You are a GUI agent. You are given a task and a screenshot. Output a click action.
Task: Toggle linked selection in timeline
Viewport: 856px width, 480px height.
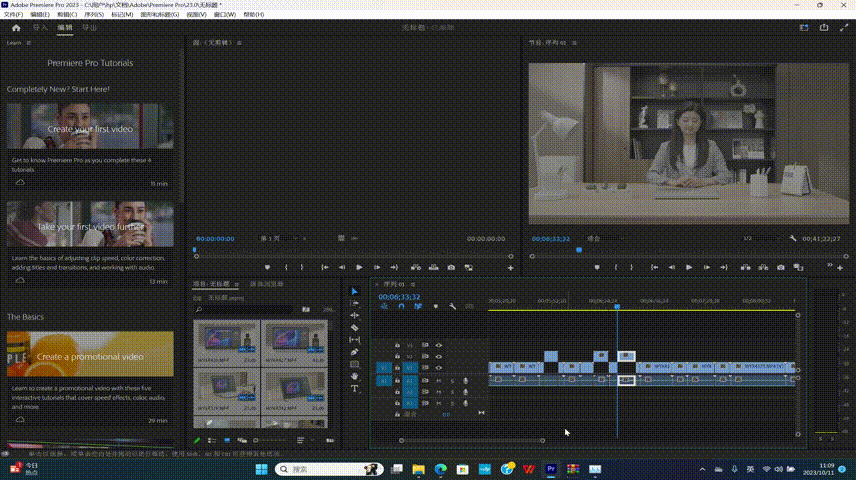click(418, 306)
